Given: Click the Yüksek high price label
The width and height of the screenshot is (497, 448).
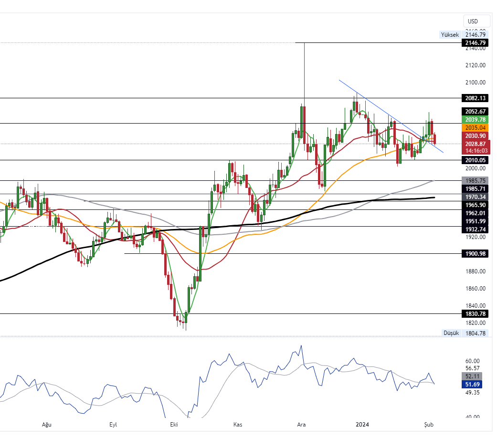Looking at the screenshot, I should point(450,35).
